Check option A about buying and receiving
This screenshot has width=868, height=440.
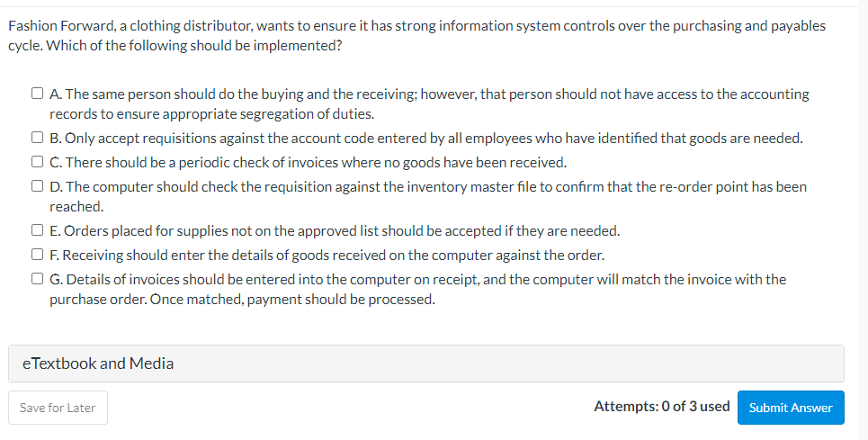pyautogui.click(x=37, y=93)
